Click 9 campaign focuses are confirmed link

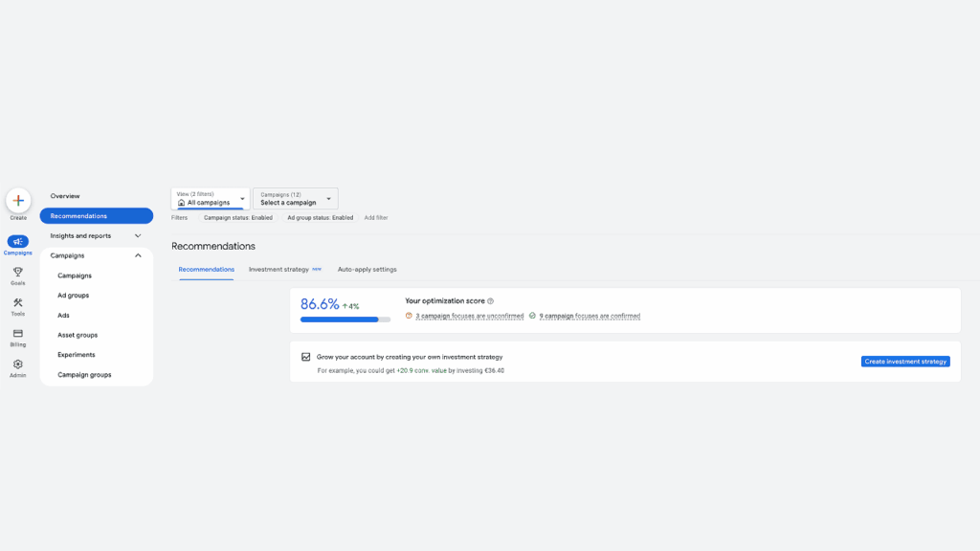(590, 316)
